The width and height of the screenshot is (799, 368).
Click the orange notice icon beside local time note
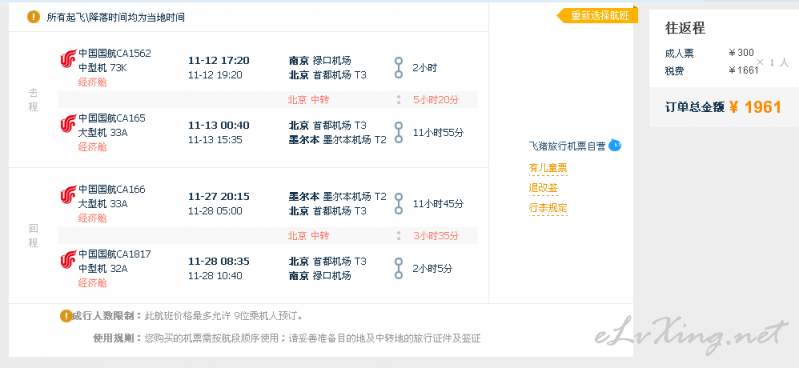(34, 17)
